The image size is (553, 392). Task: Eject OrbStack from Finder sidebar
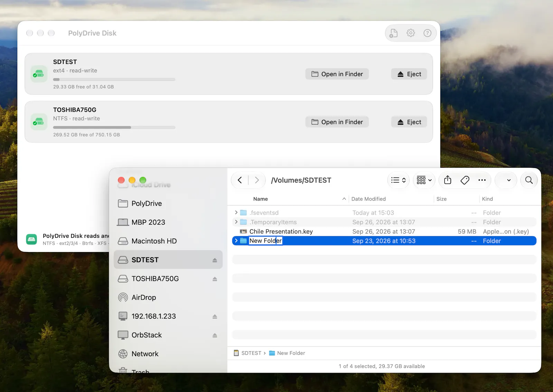(x=215, y=335)
